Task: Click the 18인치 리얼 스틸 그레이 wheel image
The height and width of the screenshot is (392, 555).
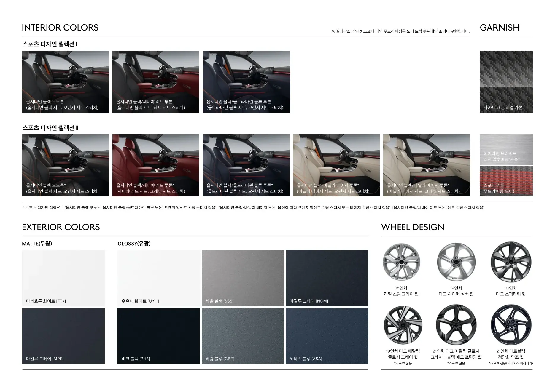Action: [x=401, y=262]
